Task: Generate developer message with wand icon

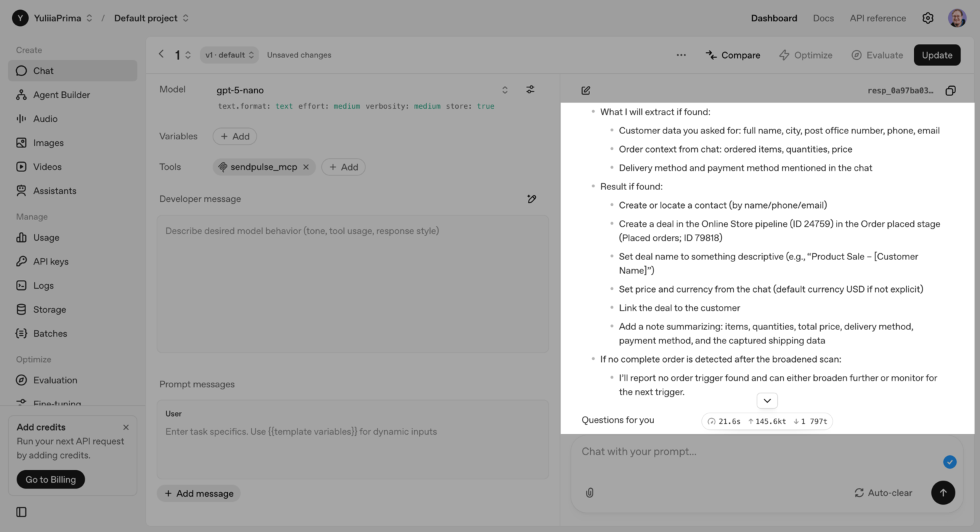Action: (x=531, y=199)
